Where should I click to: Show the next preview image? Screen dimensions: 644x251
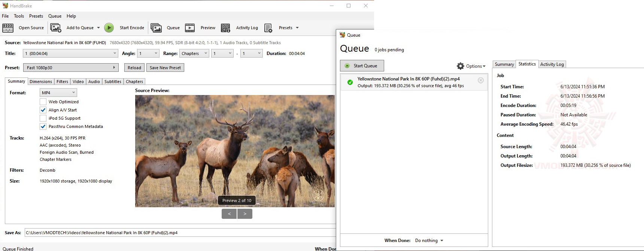coord(245,214)
